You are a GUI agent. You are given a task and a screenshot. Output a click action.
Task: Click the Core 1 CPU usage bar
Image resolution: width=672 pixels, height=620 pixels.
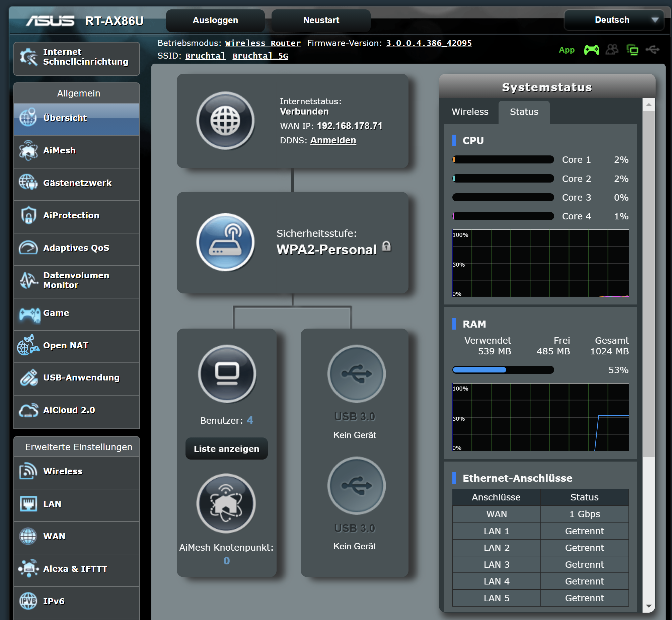(503, 159)
